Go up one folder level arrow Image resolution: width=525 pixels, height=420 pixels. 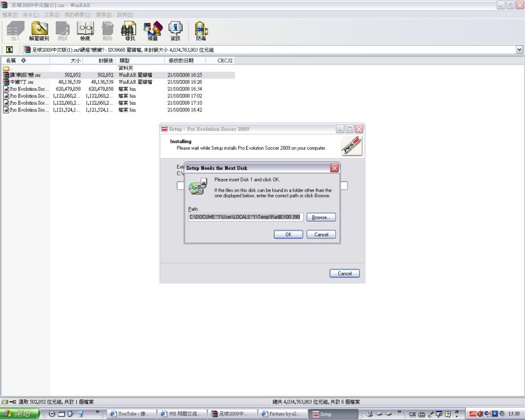click(x=9, y=50)
